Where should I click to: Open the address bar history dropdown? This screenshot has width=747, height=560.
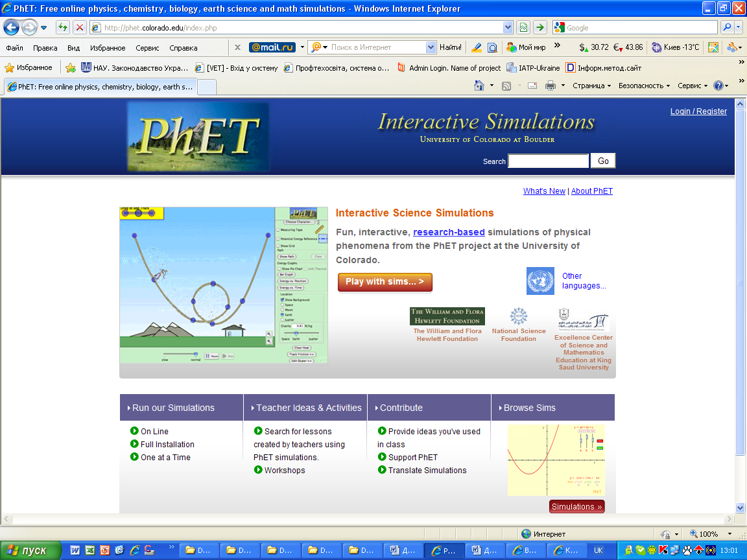(508, 28)
